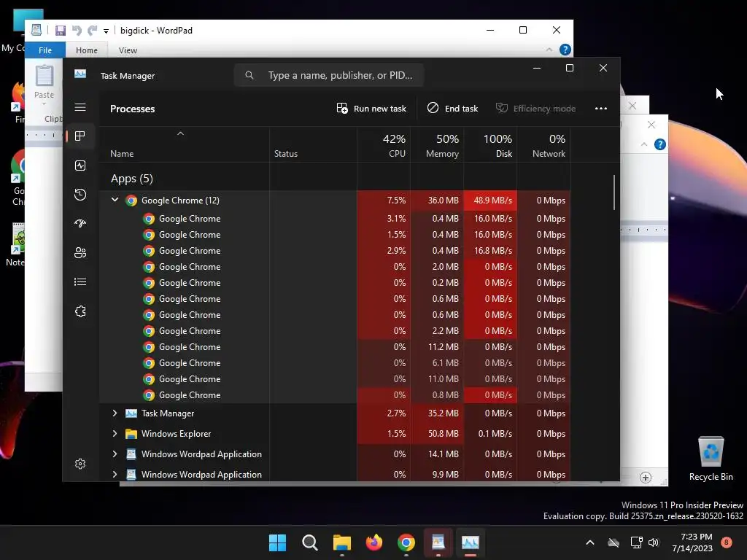This screenshot has width=747, height=560.
Task: Select the Chrome subprocess using 0.8 MB memory
Action: click(x=334, y=394)
